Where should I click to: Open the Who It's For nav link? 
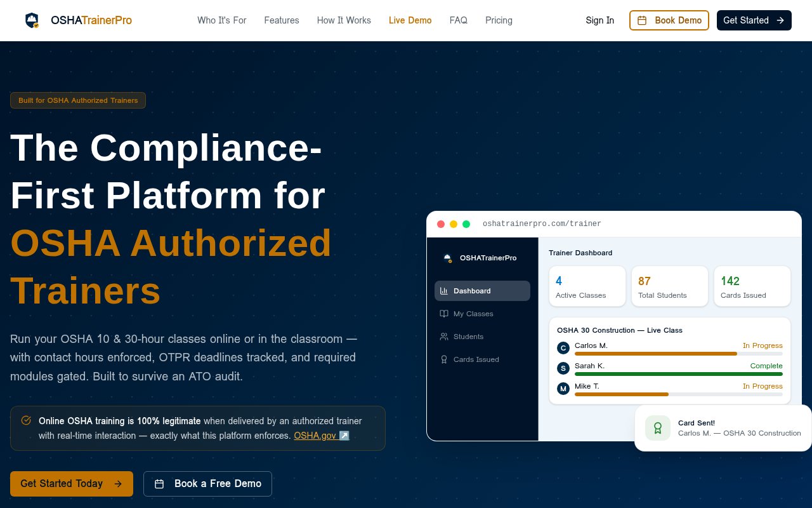(x=222, y=20)
